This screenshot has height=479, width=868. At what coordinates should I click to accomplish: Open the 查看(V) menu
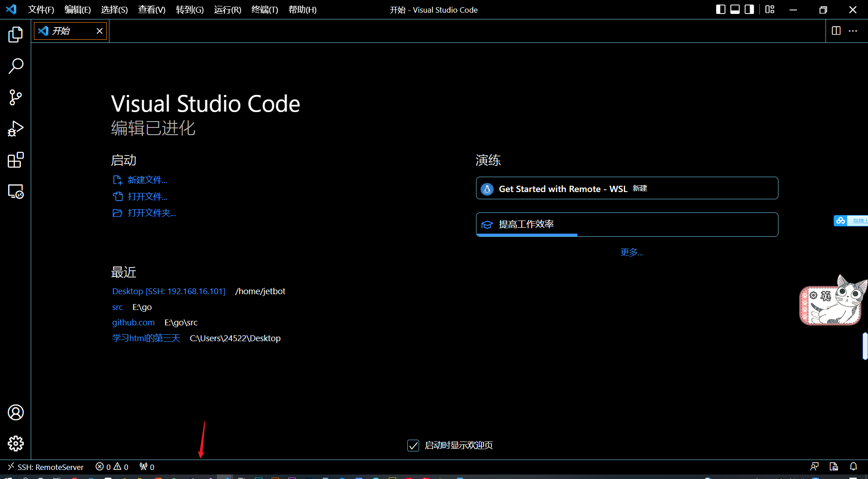152,9
